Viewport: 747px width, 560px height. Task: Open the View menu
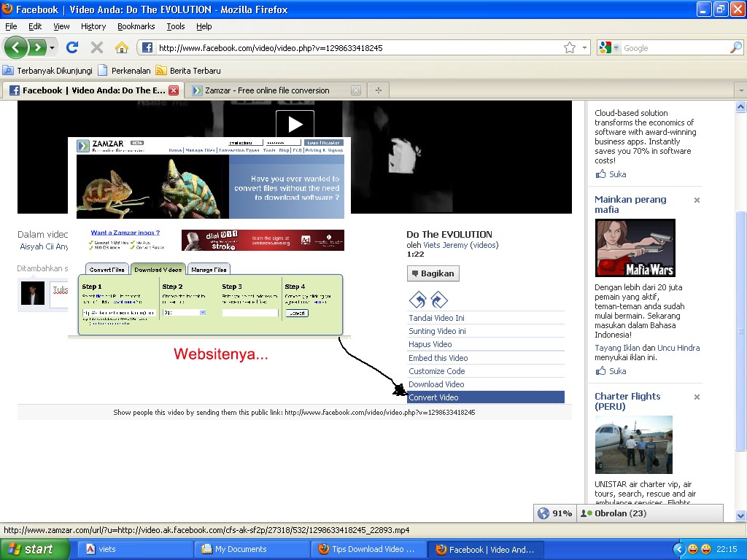[61, 26]
